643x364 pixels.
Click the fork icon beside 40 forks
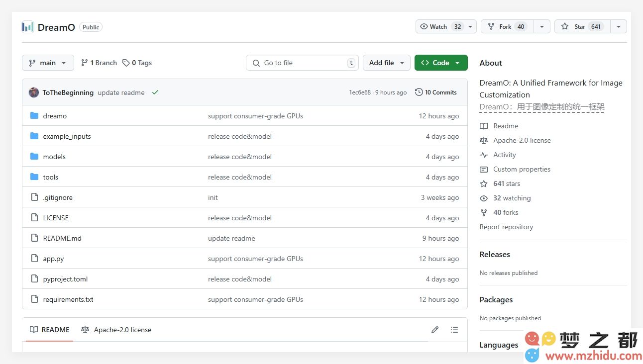[484, 213]
